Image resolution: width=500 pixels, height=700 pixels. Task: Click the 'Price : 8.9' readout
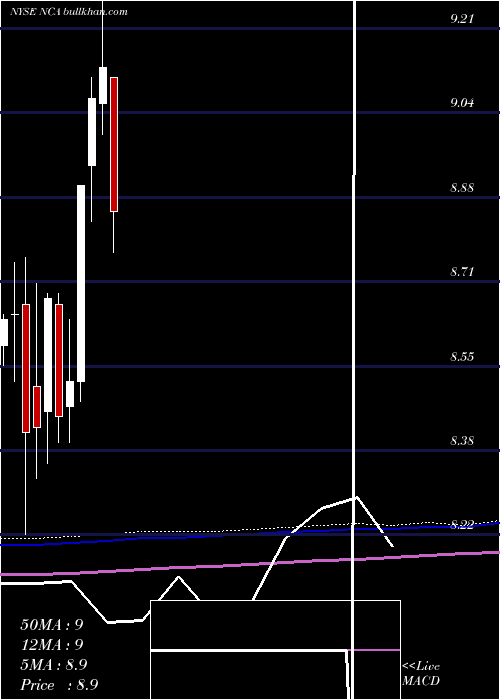click(59, 685)
